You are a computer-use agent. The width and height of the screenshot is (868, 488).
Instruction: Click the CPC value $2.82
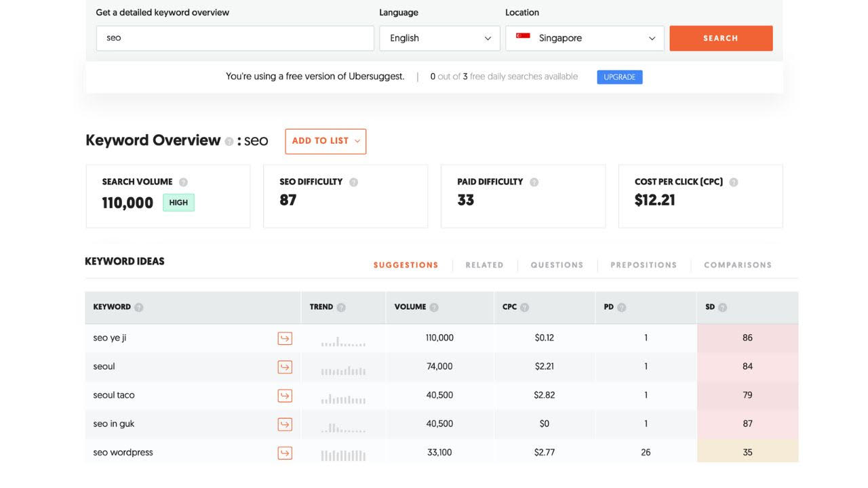coord(545,395)
